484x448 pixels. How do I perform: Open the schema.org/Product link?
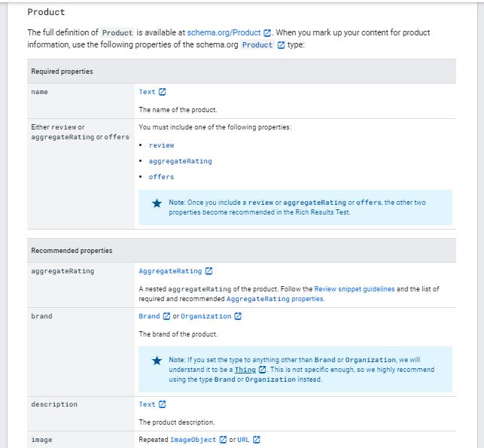[224, 33]
